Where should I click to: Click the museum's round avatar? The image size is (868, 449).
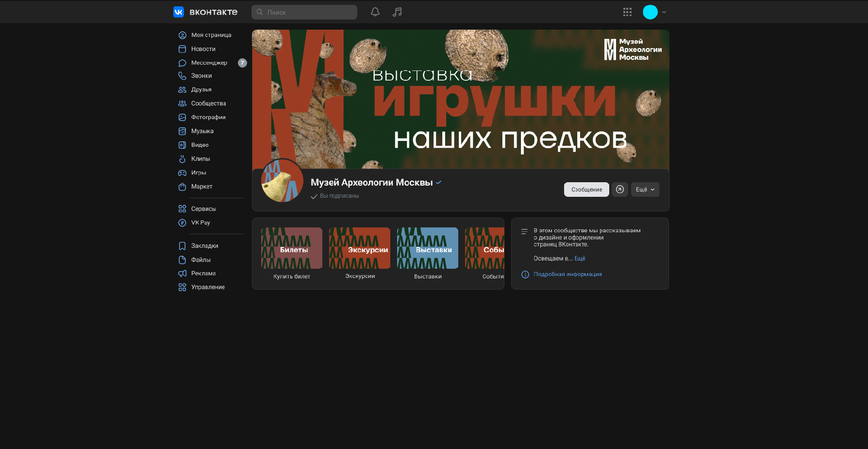coord(282,181)
